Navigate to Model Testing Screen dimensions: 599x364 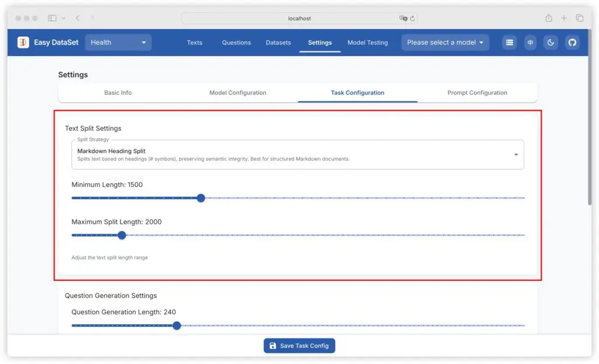(367, 43)
